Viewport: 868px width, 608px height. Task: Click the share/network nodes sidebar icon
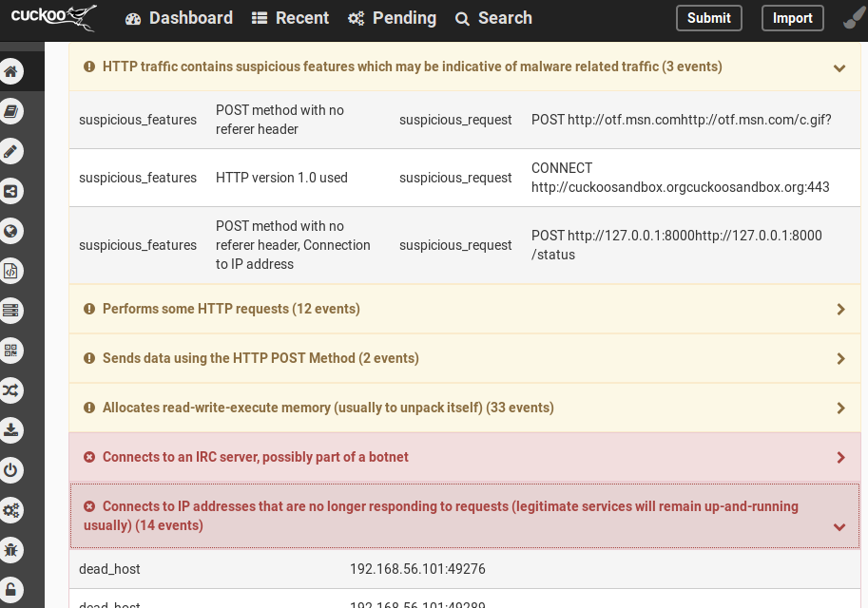10,190
